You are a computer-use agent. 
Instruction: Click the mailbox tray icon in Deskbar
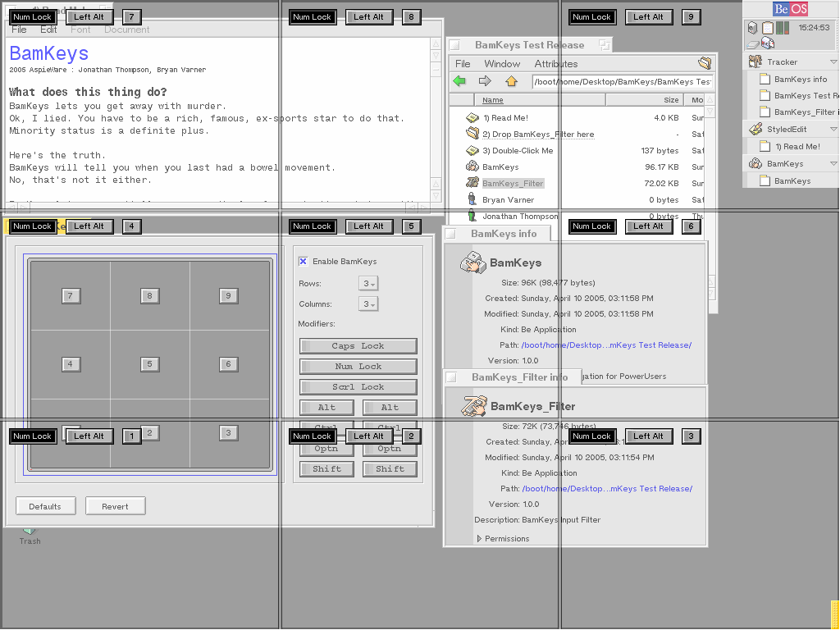tap(768, 43)
